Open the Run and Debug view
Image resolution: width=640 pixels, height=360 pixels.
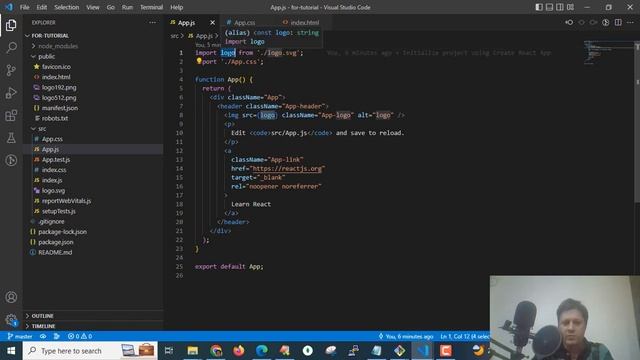(x=11, y=93)
